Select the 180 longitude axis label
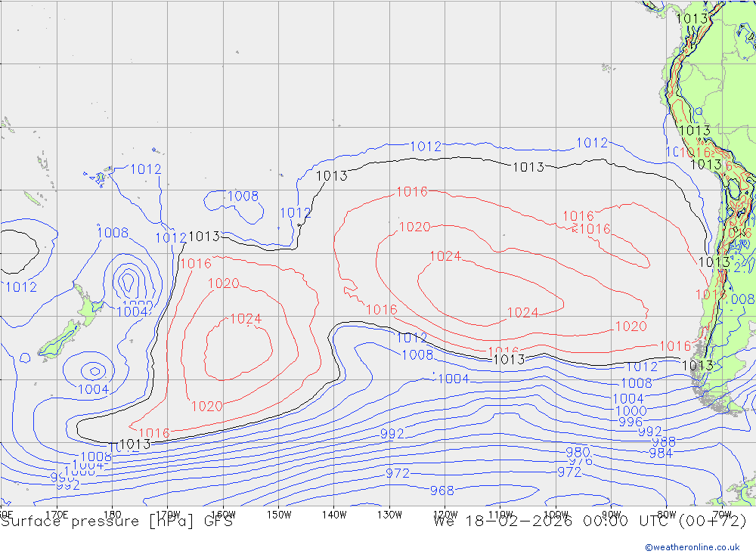Screen dimensions: 756x554 (112, 515)
